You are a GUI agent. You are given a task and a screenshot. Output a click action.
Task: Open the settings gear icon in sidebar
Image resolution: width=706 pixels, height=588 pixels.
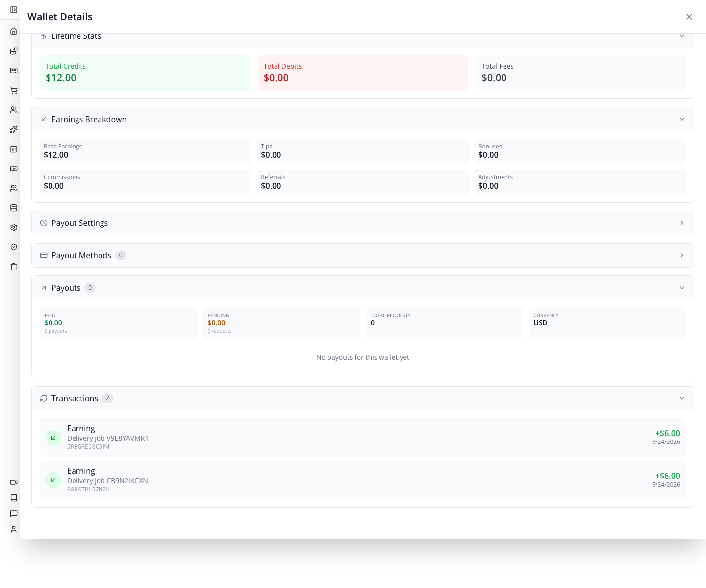click(14, 227)
